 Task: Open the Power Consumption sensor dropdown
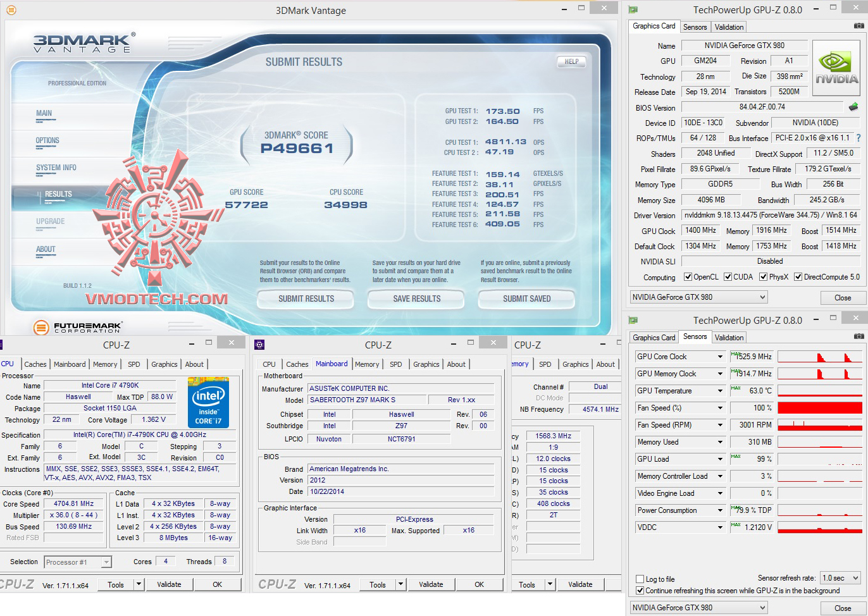point(720,510)
